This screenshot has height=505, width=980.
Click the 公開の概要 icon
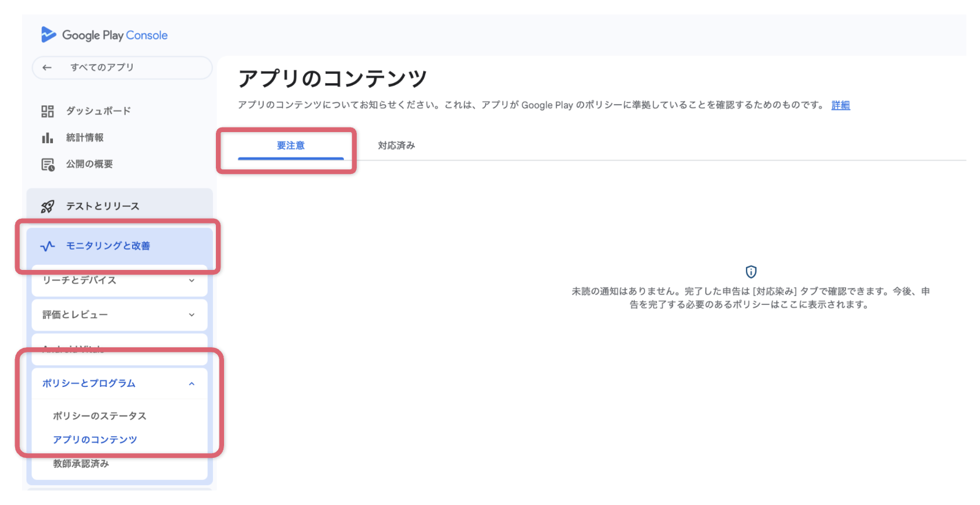[48, 165]
